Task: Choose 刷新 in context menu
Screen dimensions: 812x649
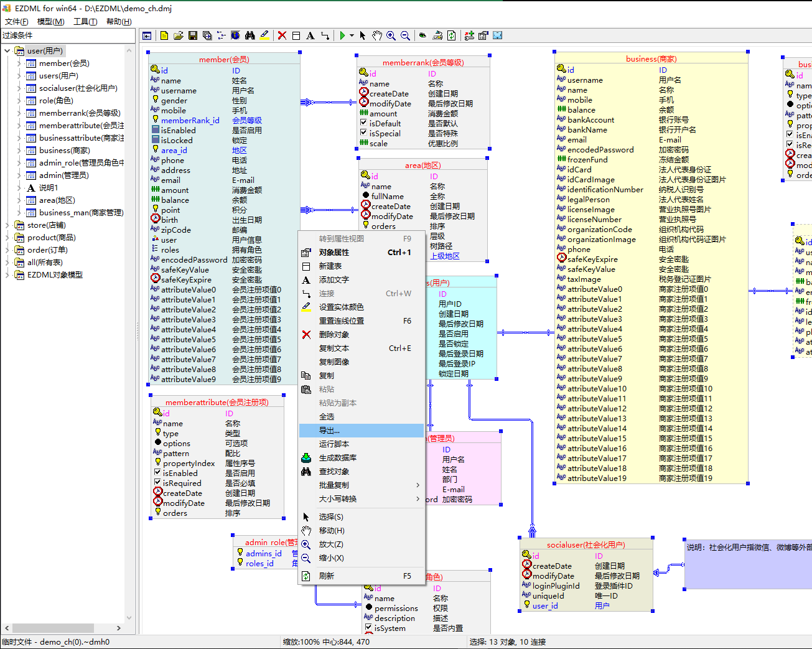Action: pos(362,576)
